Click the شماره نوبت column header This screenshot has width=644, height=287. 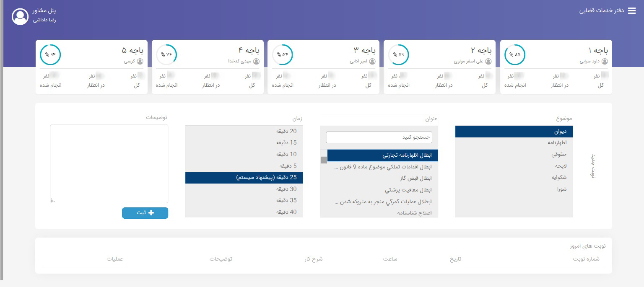[586, 259]
